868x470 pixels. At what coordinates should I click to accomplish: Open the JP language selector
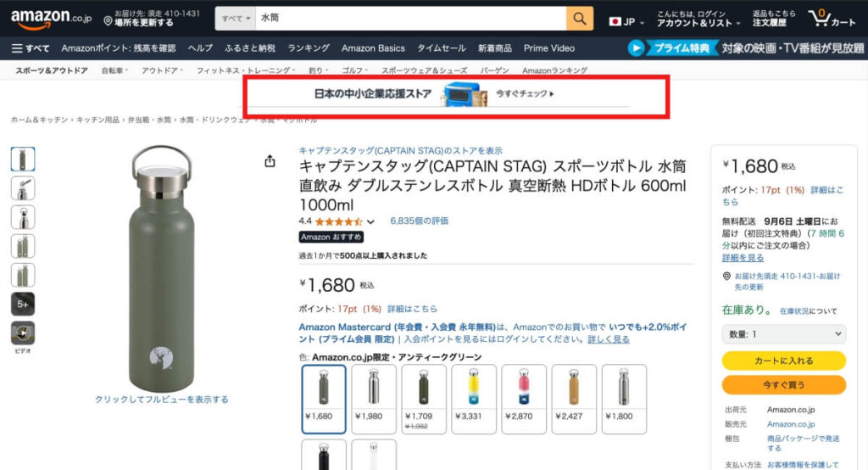(x=626, y=20)
